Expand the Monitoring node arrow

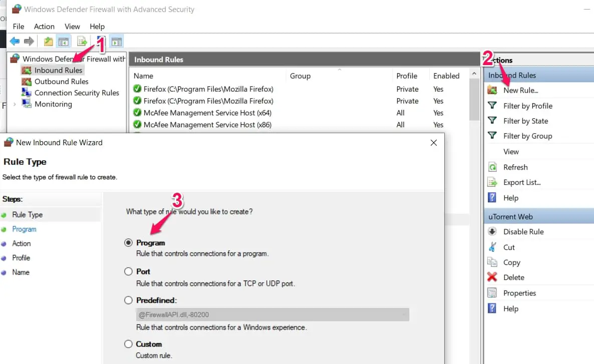[15, 104]
